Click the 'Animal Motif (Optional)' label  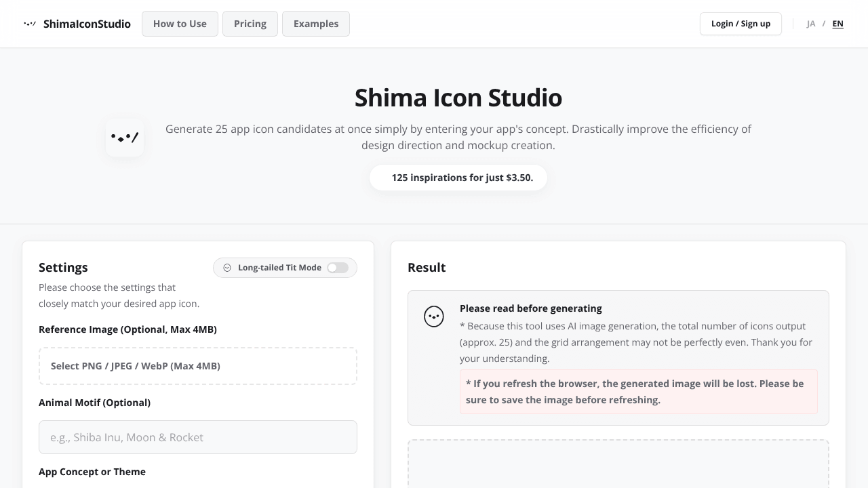[94, 403]
